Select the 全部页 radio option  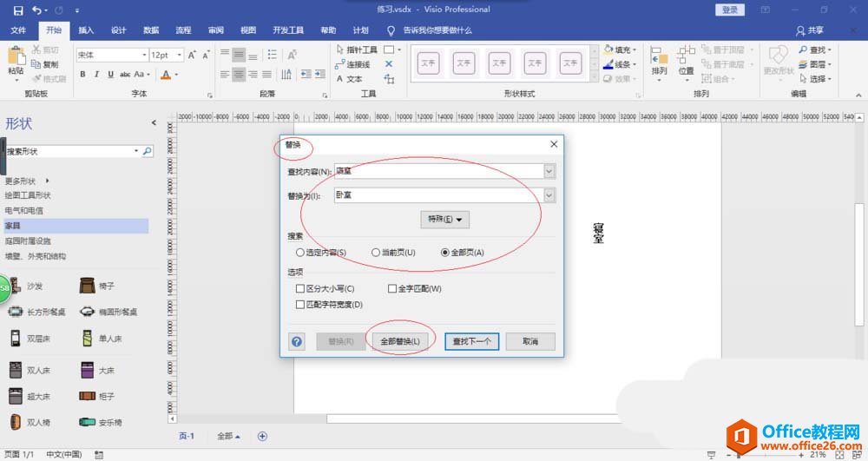tap(445, 253)
